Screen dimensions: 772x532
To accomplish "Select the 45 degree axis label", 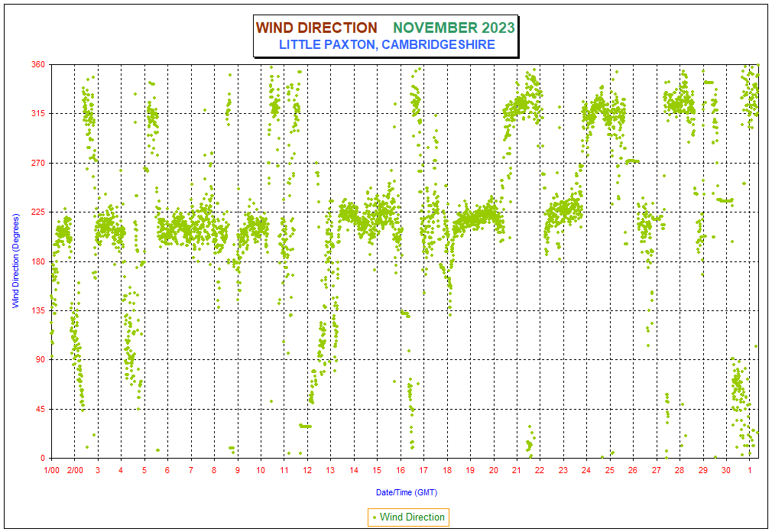I will [40, 409].
